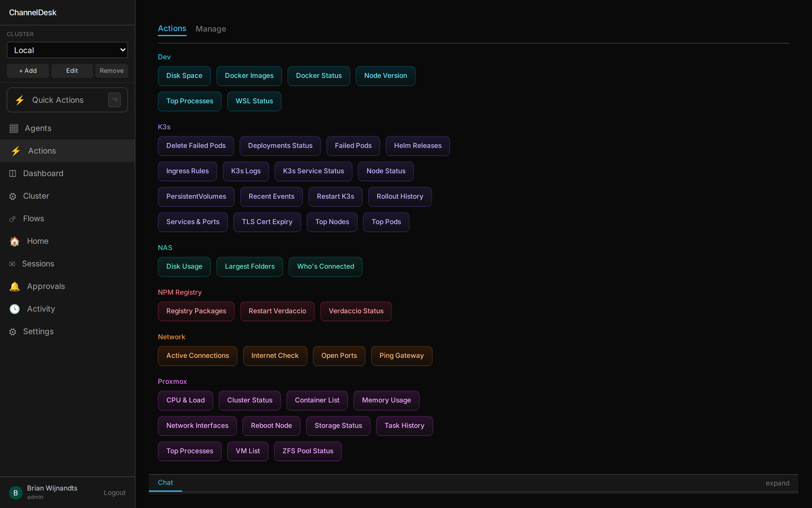Click the Ctrl+K shortcut badge in Quick Actions
The image size is (812, 508).
[x=114, y=100]
